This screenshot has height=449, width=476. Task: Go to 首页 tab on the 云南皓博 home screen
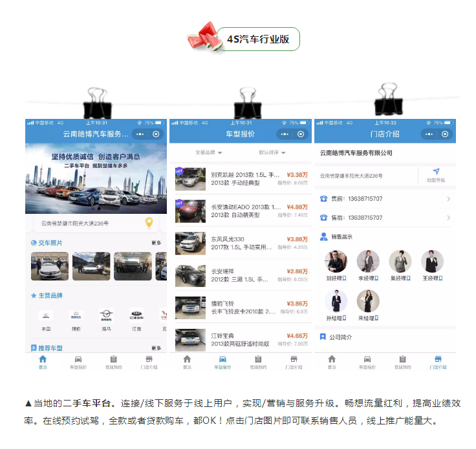(x=43, y=362)
